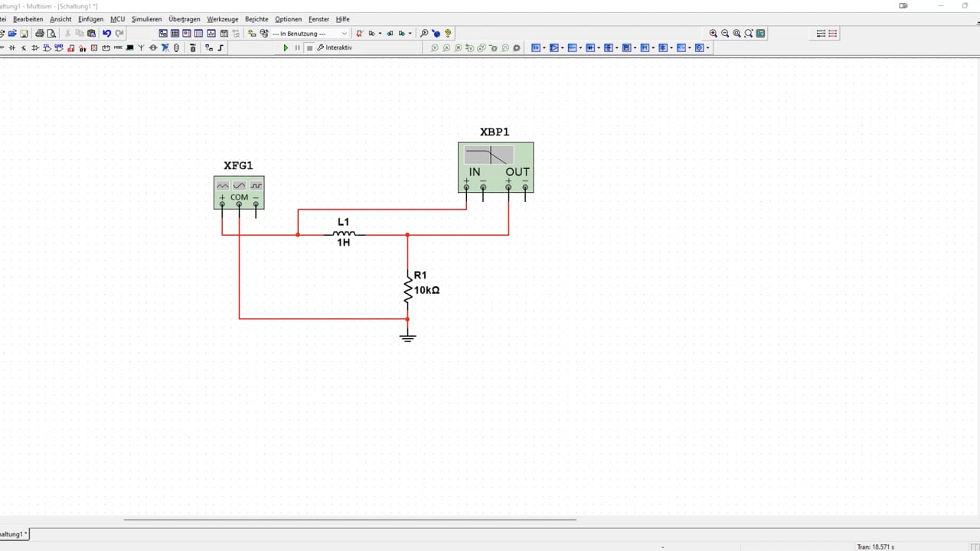Click the horizontal scrollbar at the bottom
Screen dimensions: 980x551
click(x=350, y=520)
